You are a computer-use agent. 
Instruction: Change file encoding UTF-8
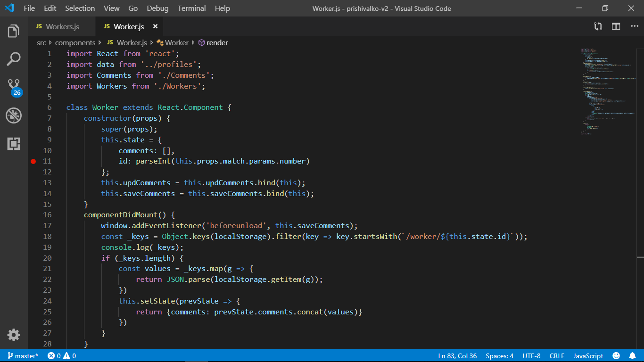pos(532,356)
